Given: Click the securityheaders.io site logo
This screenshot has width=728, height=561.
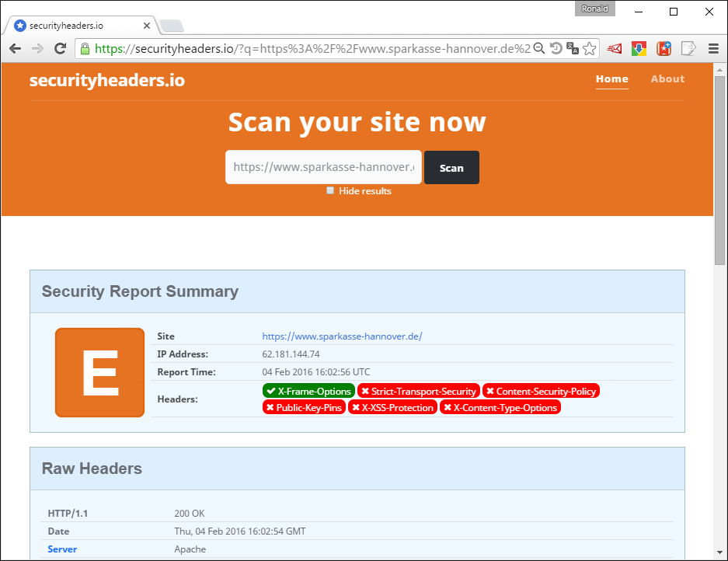Looking at the screenshot, I should [x=107, y=80].
